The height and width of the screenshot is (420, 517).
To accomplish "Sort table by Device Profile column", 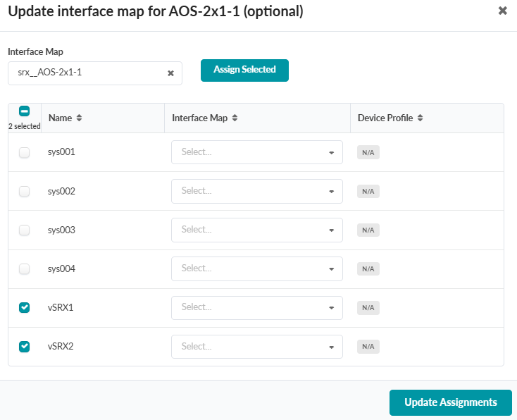I will tap(420, 118).
